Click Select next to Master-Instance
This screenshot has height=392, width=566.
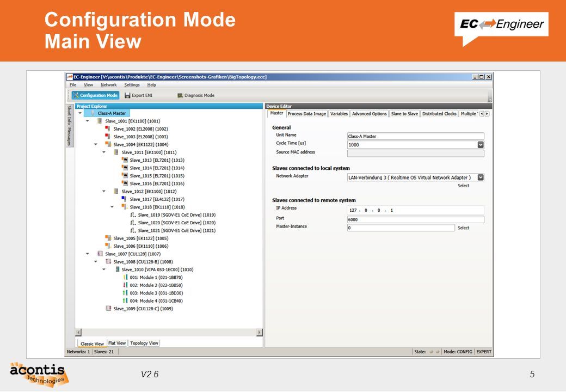(x=464, y=228)
